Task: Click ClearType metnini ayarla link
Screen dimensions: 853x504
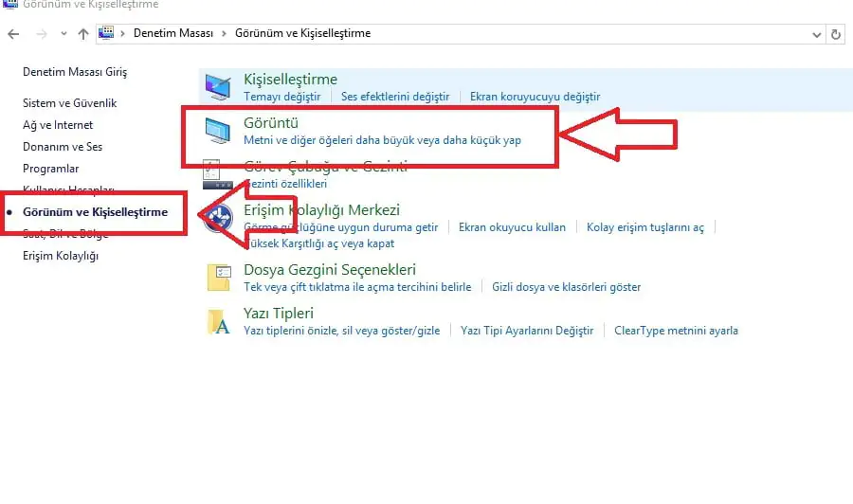Action: pos(676,331)
